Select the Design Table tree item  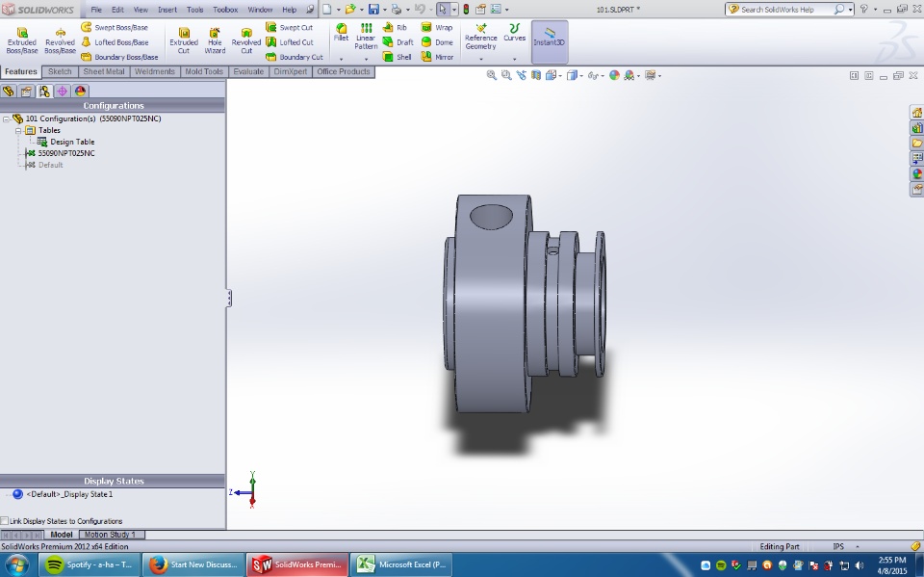pos(66,142)
